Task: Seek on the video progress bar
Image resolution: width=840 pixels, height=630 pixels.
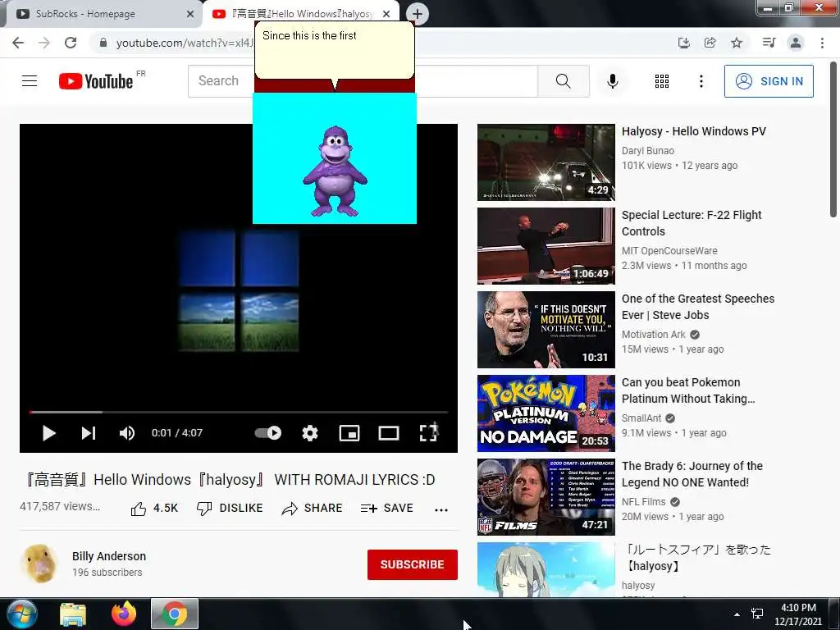Action: 239,412
